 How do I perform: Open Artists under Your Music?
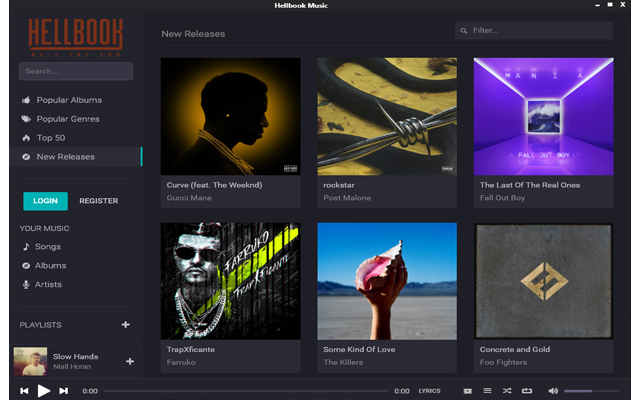[x=48, y=284]
